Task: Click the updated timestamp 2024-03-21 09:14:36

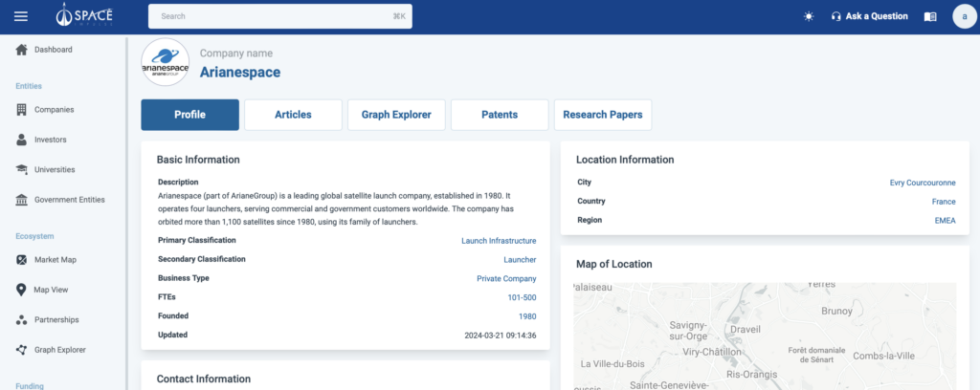Action: pos(500,336)
